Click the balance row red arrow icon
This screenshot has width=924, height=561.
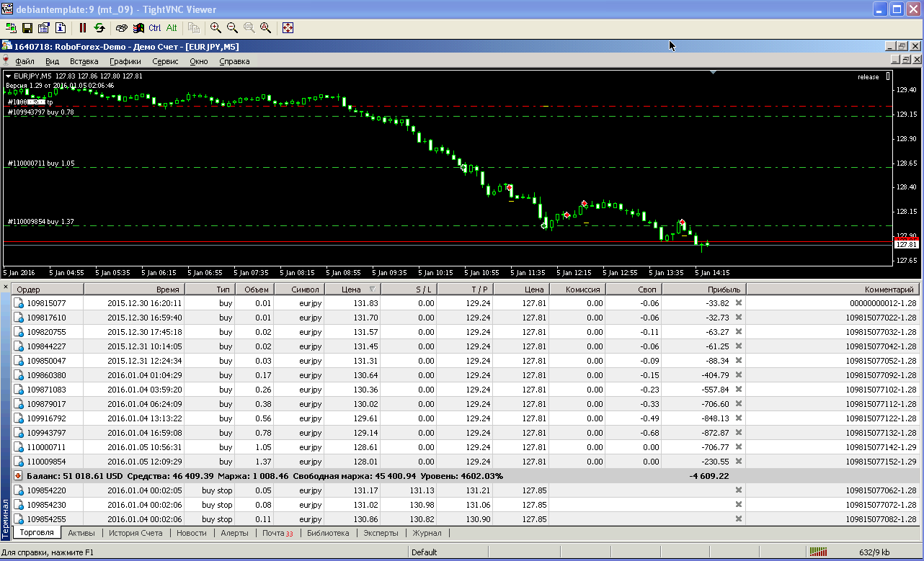[19, 476]
